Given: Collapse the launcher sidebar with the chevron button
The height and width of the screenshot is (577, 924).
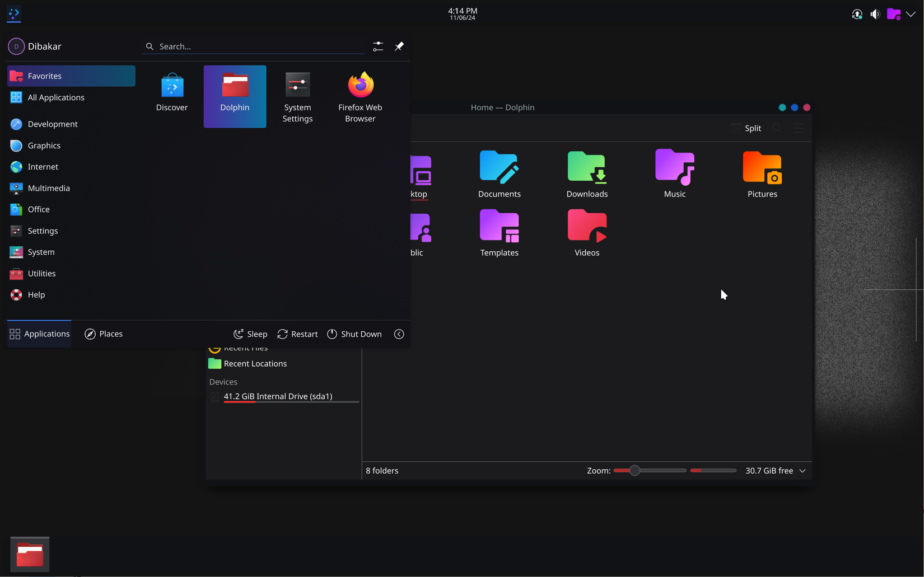Looking at the screenshot, I should [399, 334].
